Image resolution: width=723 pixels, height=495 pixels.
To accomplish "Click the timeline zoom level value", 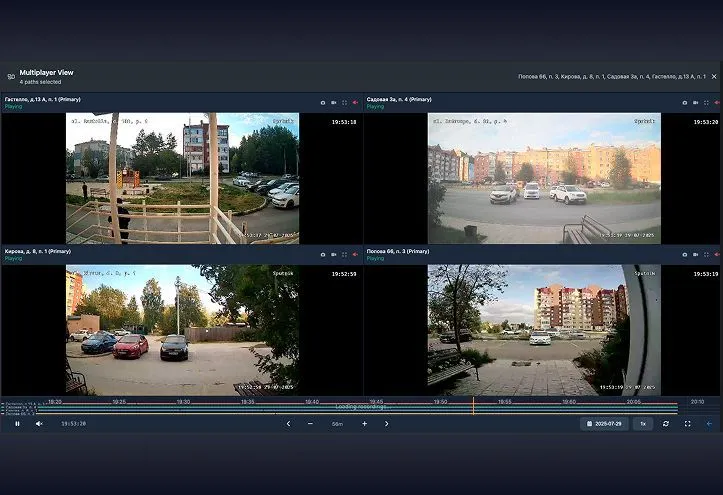I will pyautogui.click(x=337, y=424).
